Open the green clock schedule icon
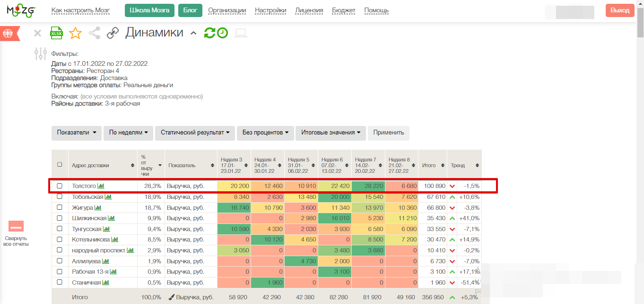The width and height of the screenshot is (644, 304). (222, 33)
